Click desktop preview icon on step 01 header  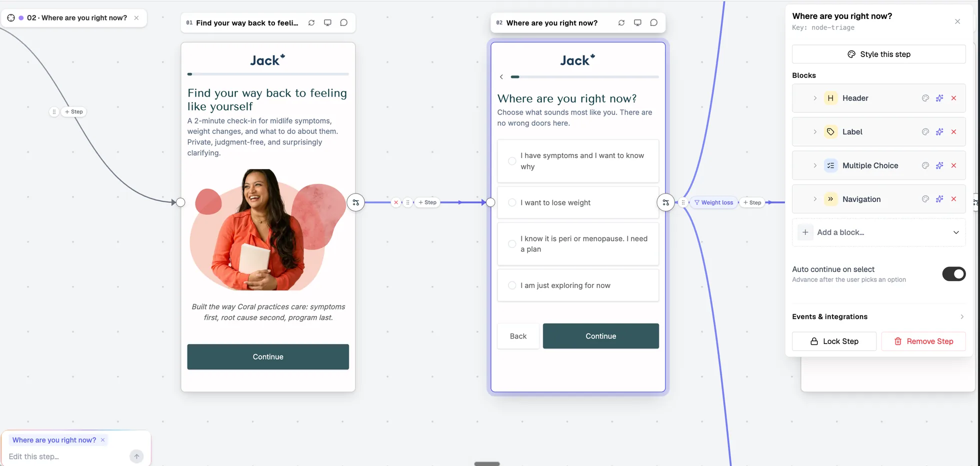tap(327, 22)
